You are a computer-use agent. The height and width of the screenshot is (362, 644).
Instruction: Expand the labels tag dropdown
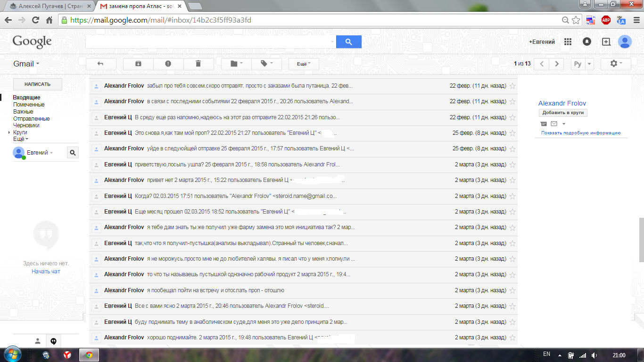click(x=266, y=64)
